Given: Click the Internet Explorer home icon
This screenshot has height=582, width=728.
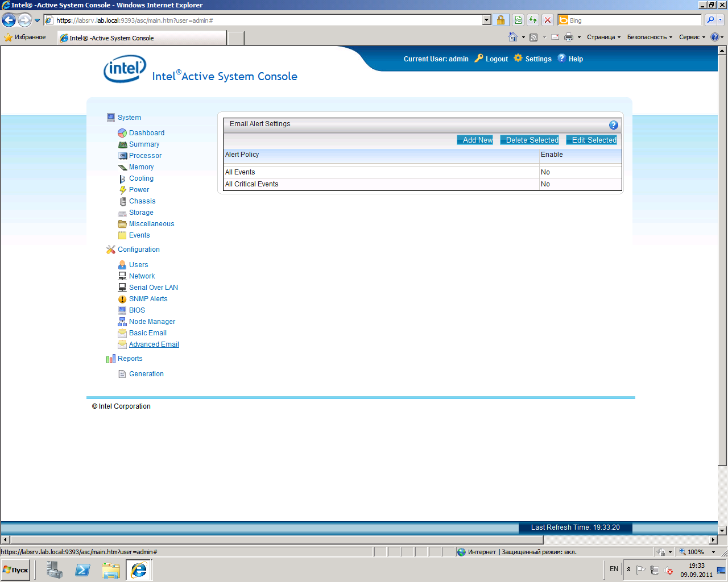Looking at the screenshot, I should coord(512,37).
